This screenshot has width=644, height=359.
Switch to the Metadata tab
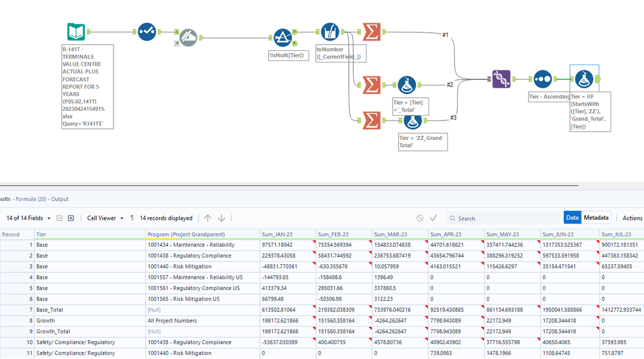point(596,218)
